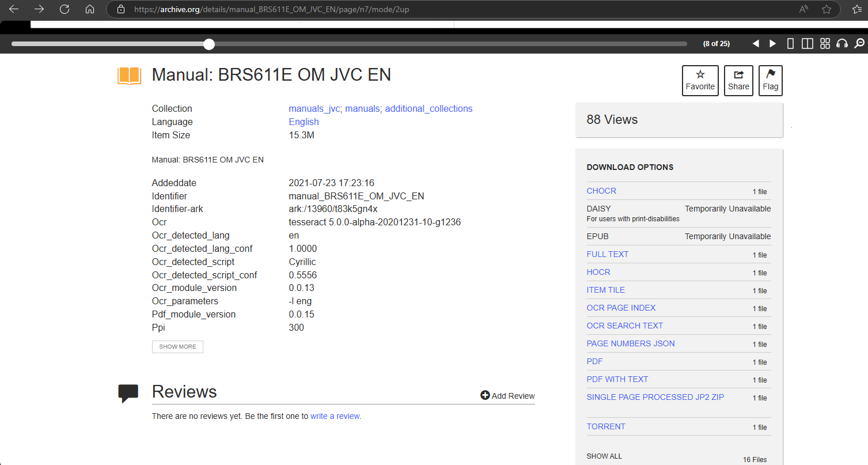The image size is (868, 465).
Task: Click the EPUB Temporarily Unavailable row
Action: [679, 236]
